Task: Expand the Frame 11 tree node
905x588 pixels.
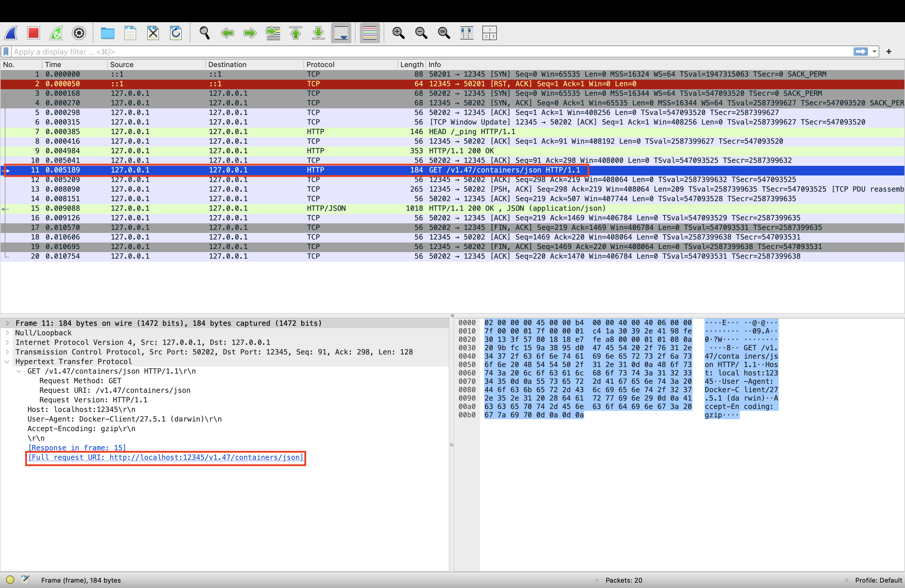Action: [x=7, y=323]
